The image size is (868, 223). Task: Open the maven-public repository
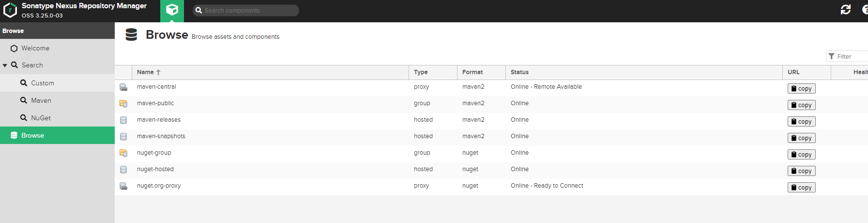[x=155, y=103]
